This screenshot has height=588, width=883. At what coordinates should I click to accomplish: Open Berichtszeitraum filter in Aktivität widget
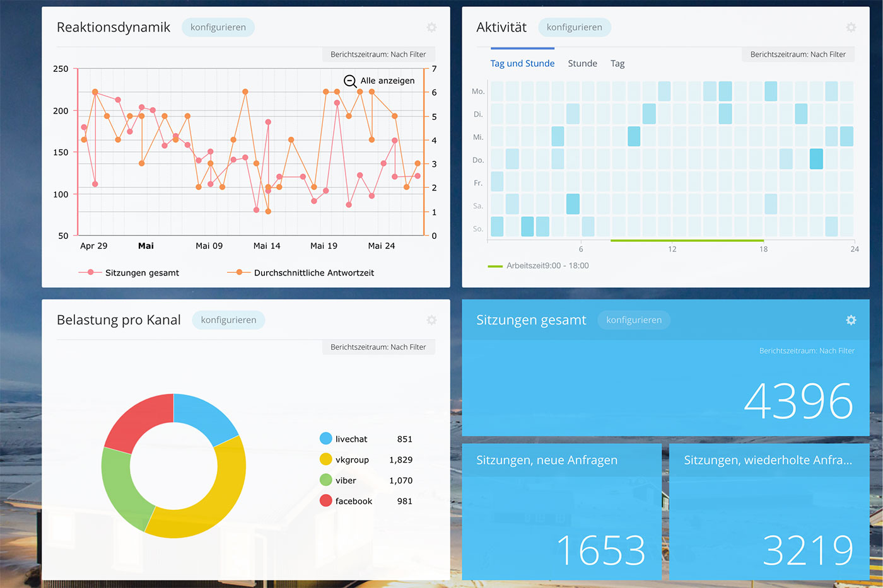pos(798,54)
